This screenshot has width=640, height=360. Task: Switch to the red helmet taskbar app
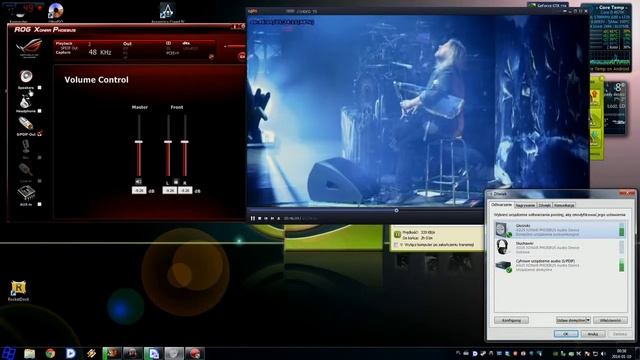coord(194,353)
